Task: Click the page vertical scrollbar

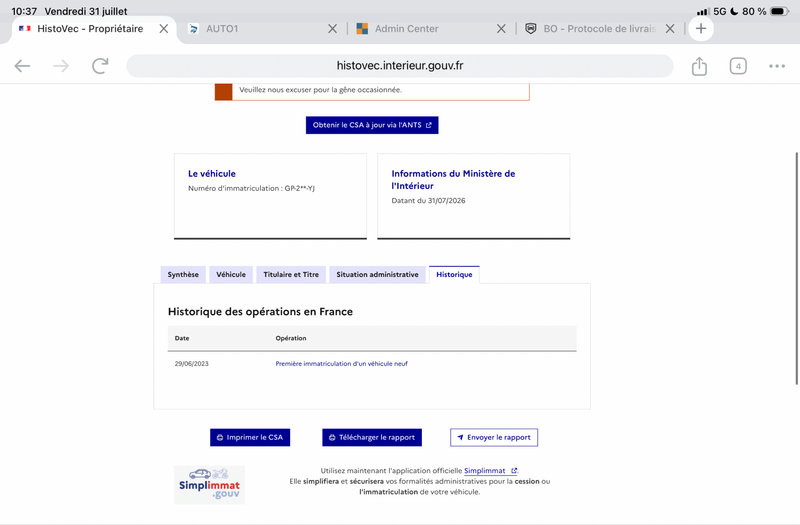Action: tap(796, 268)
